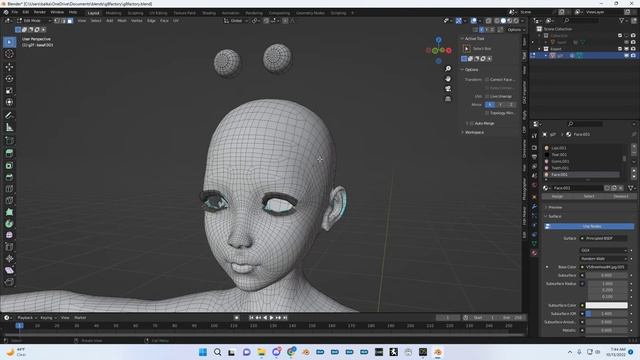Open the Edit Mode dropdown

33,20
